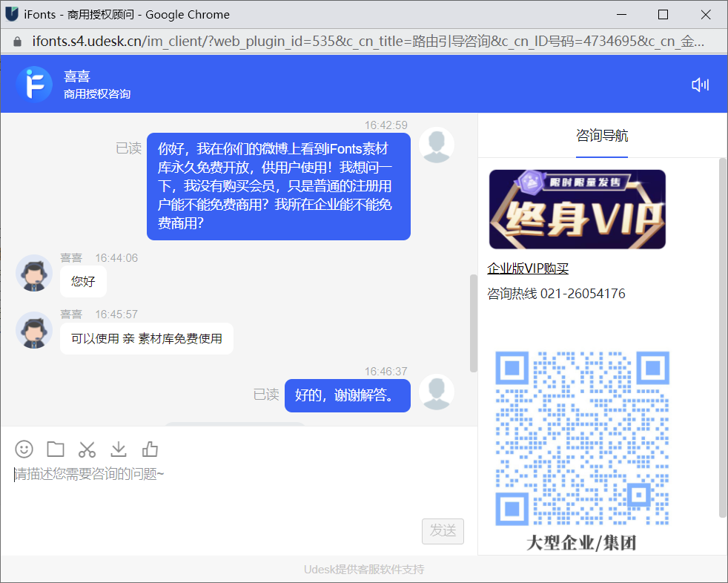The image size is (728, 583).
Task: Select the 咨询导航 tab
Action: click(602, 136)
